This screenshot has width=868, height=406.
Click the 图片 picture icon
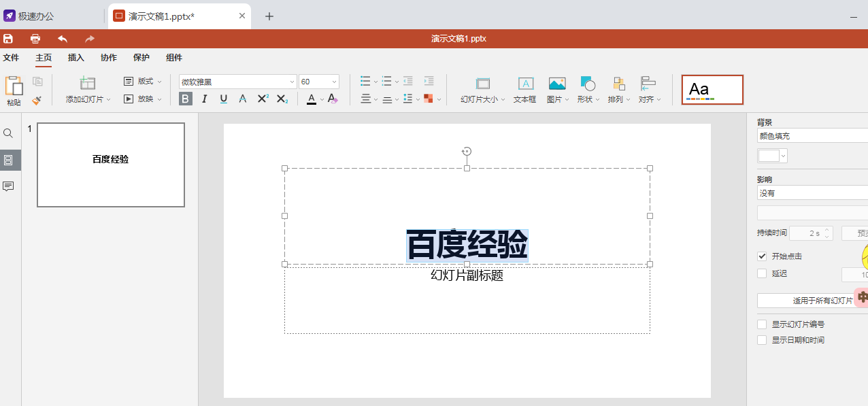coord(557,84)
